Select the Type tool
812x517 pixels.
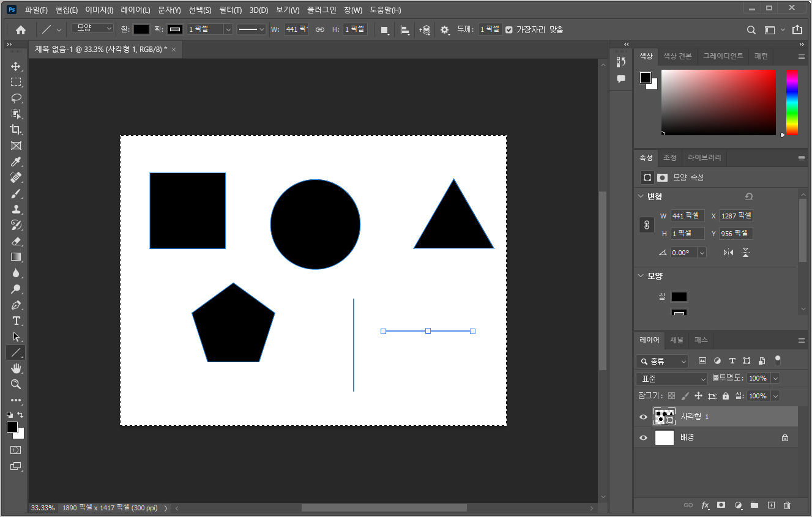[x=16, y=321]
